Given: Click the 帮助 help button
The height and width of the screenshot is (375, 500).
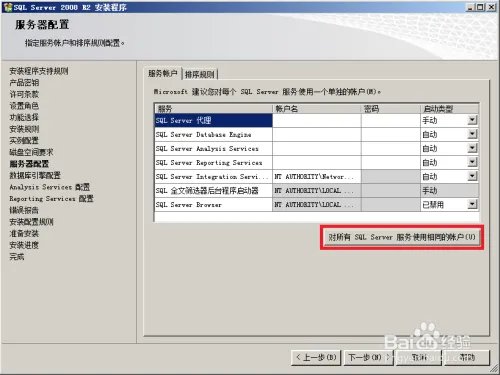Looking at the screenshot, I should (467, 357).
